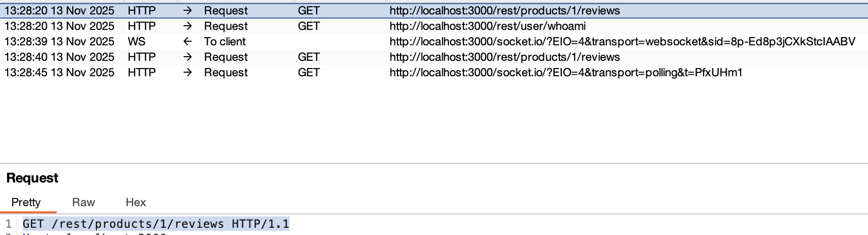Select the websocket socket.io URL entry
Viewport: 868px width, 235px height.
pyautogui.click(x=622, y=42)
